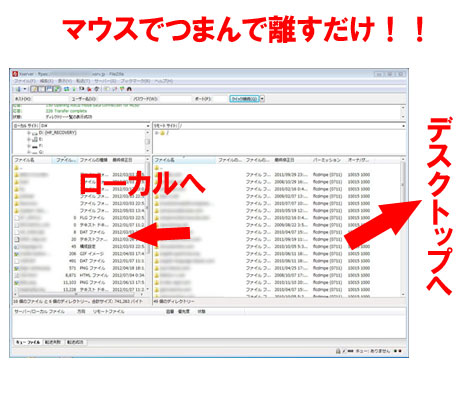Click the ホスト input field
The height and width of the screenshot is (393, 475).
coord(50,99)
